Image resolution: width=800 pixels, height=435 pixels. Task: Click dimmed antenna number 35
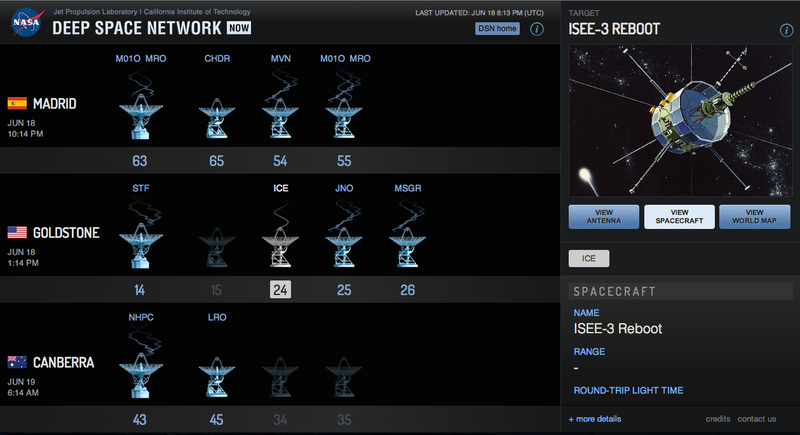(x=344, y=420)
